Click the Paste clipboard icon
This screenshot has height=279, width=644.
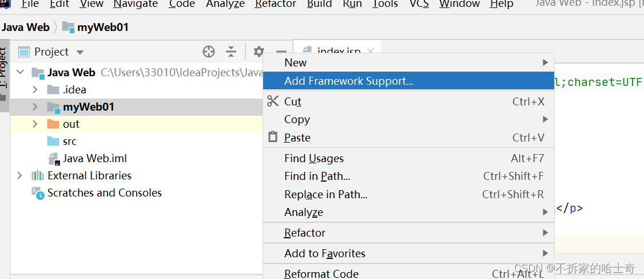(273, 137)
